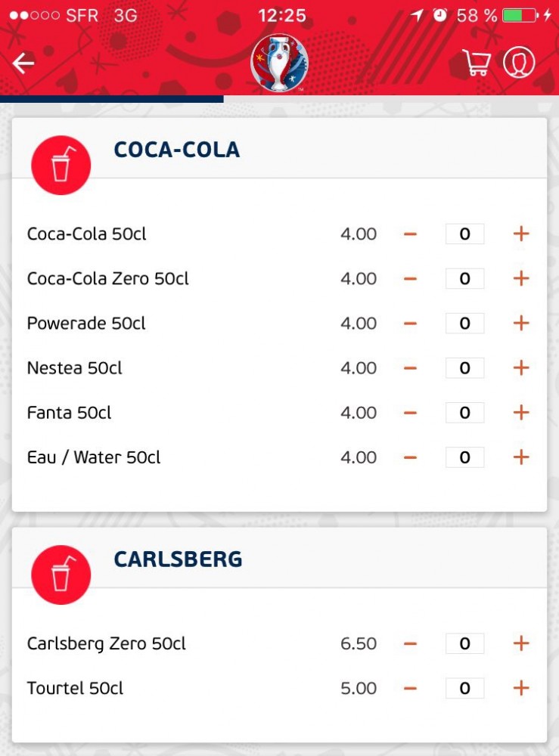The image size is (559, 756).
Task: Select the Tourtel 50cl quantity field
Action: click(x=465, y=688)
